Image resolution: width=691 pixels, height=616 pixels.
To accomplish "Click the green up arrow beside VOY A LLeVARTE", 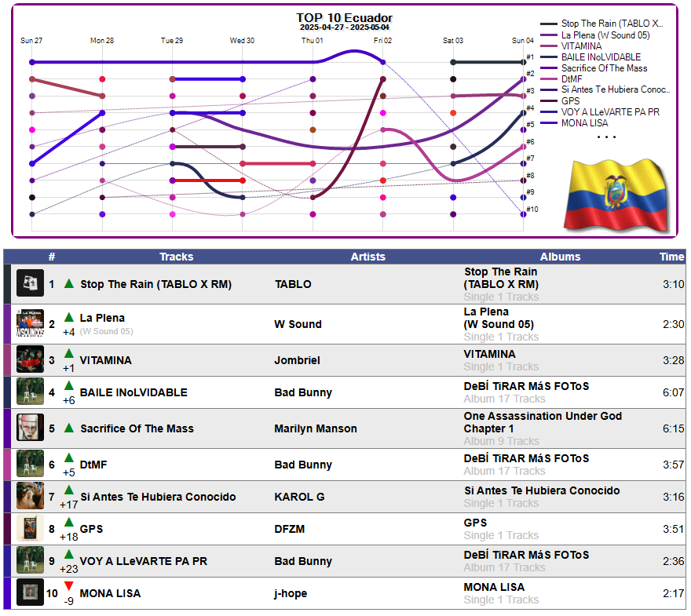I will (x=69, y=554).
